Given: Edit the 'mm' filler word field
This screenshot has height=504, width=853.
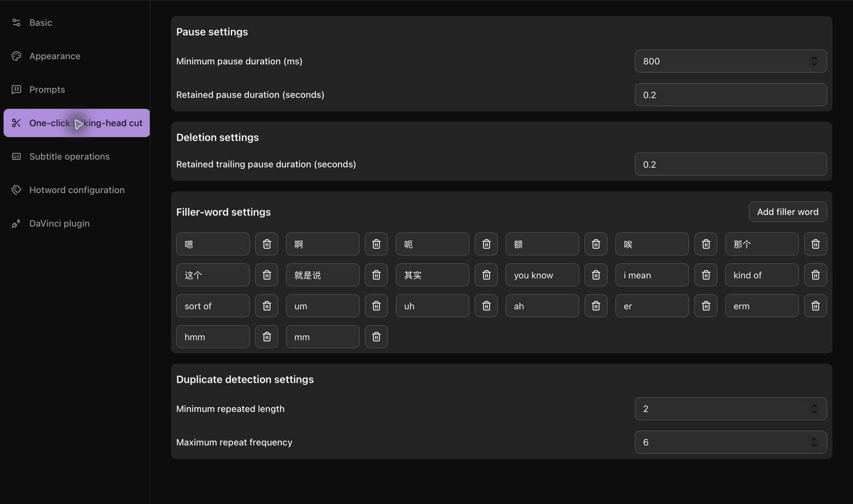Looking at the screenshot, I should point(323,336).
